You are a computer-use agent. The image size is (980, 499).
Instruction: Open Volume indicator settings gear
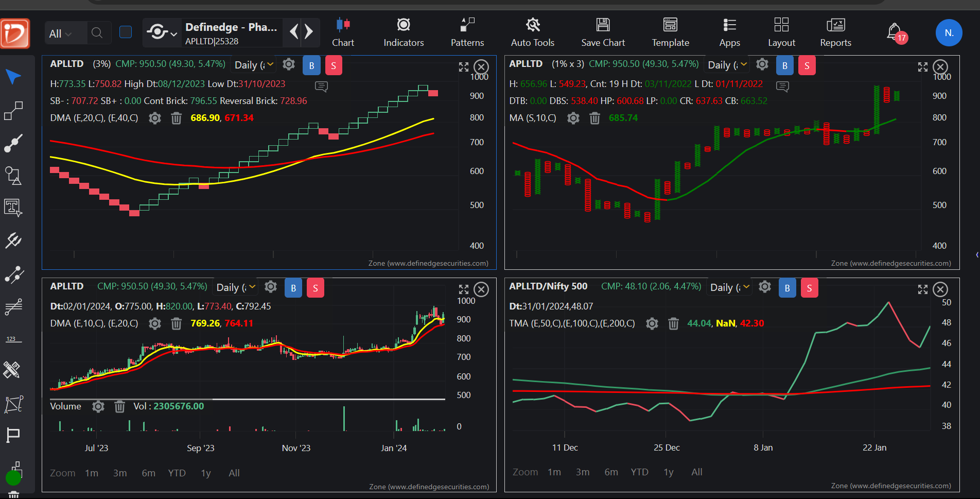pos(98,407)
